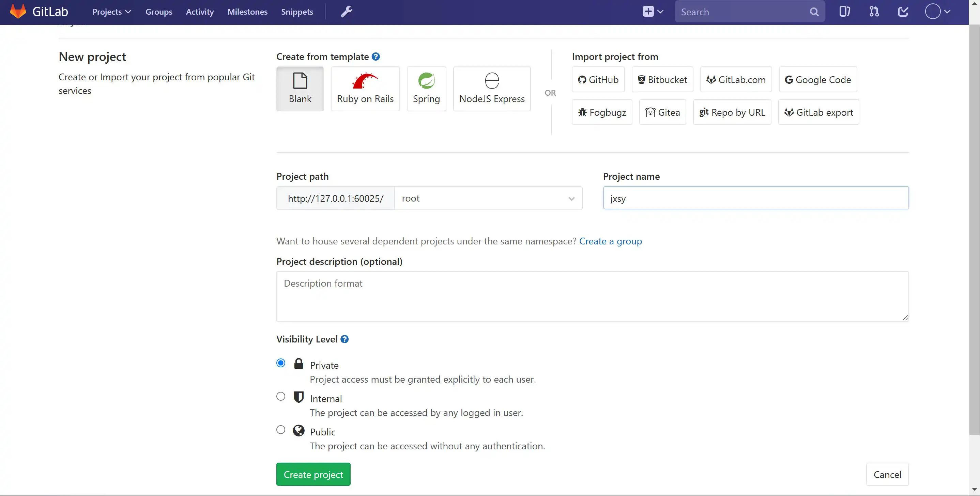This screenshot has width=980, height=496.
Task: Import project from Fogbugz
Action: [x=602, y=112]
